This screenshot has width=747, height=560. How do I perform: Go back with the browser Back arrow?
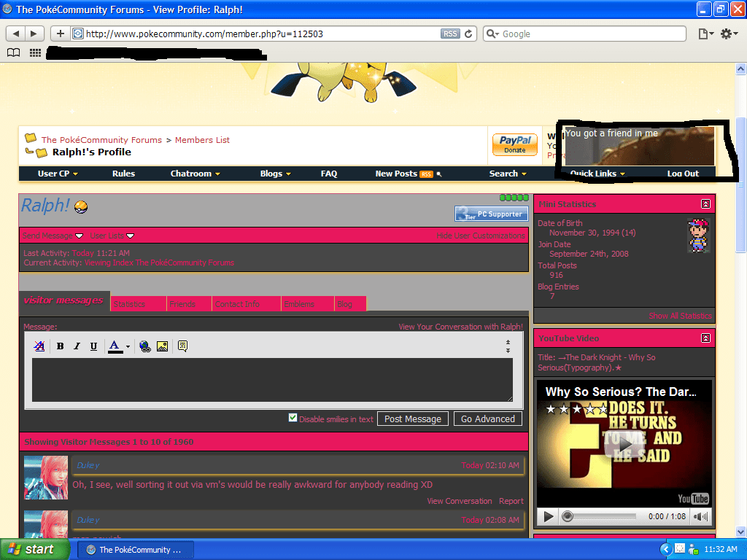coord(16,34)
